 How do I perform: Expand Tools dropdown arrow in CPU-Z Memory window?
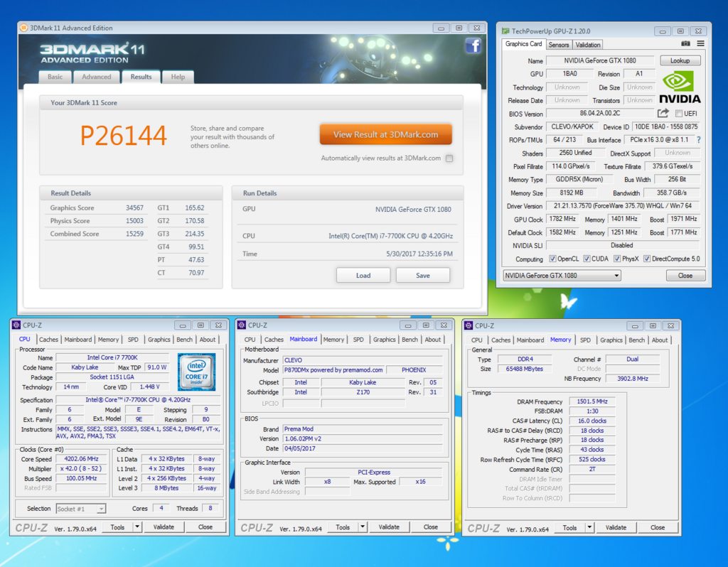pyautogui.click(x=589, y=527)
